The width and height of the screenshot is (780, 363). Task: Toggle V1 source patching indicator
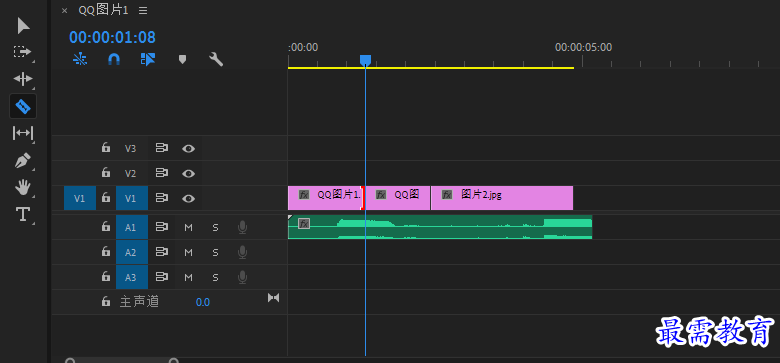tap(80, 198)
